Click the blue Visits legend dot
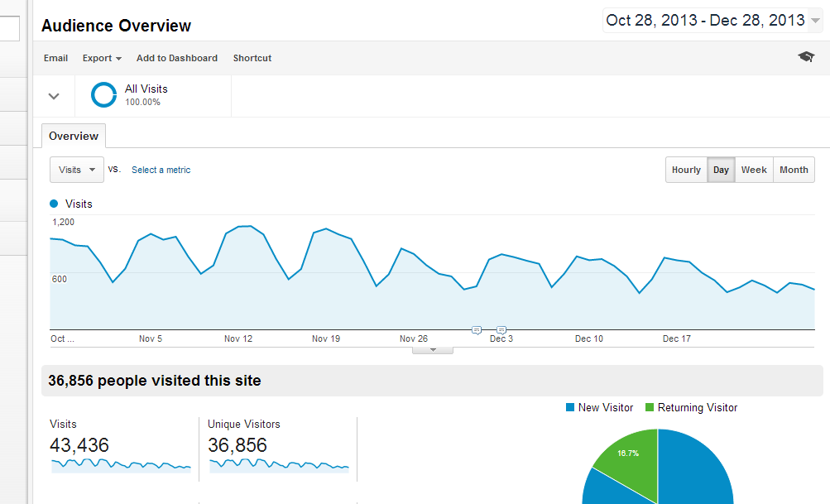Image resolution: width=830 pixels, height=504 pixels. 54,204
